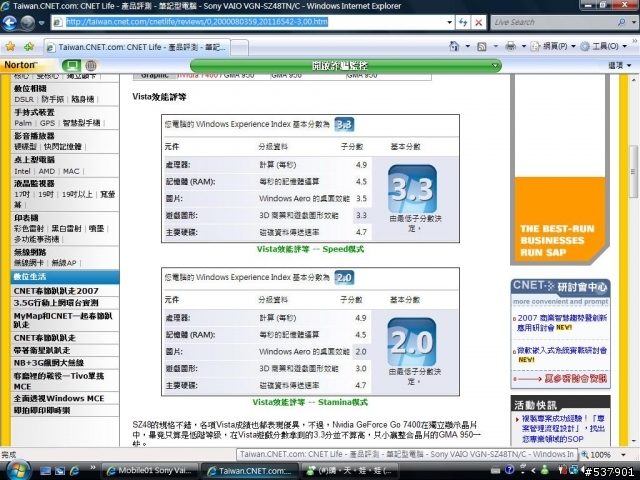Open the GPS link in sidebar
The width and height of the screenshot is (640, 480).
47,123
